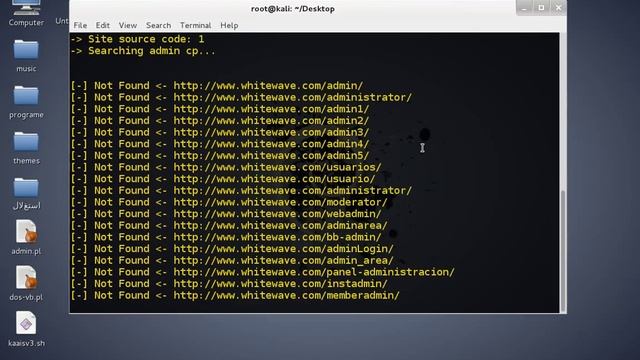Click the whitewave.com/adminLogin/ line
Image resolution: width=640 pixels, height=360 pixels.
232,249
